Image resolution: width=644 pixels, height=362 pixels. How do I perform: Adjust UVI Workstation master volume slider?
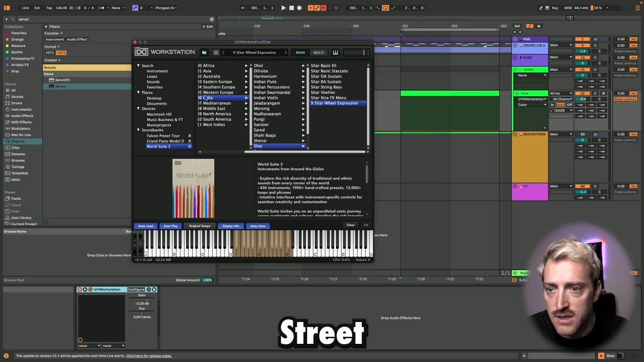(x=356, y=52)
